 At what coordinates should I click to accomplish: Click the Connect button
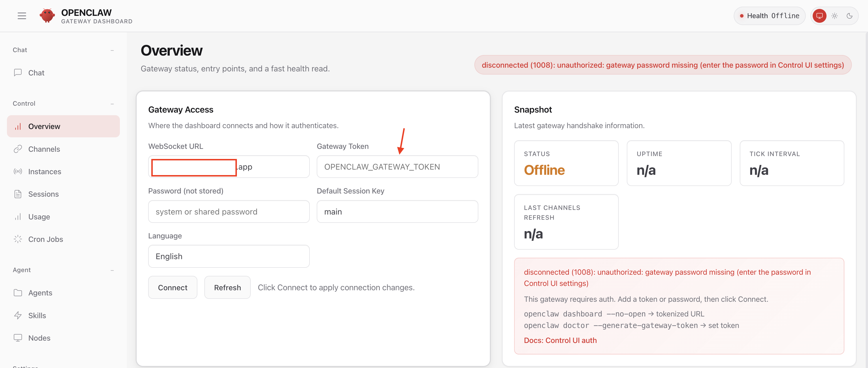173,288
